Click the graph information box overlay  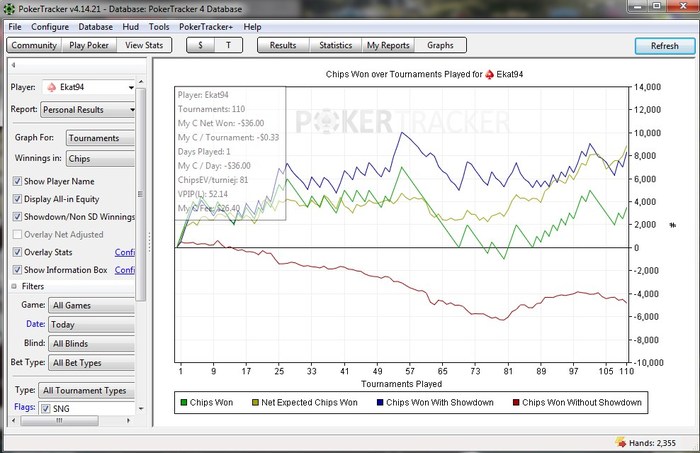[x=230, y=153]
